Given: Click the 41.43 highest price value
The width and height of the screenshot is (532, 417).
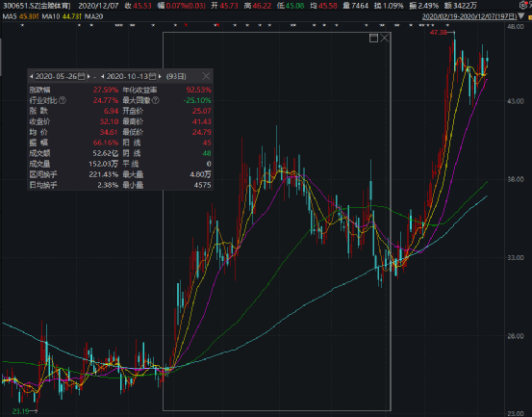Looking at the screenshot, I should [x=201, y=121].
